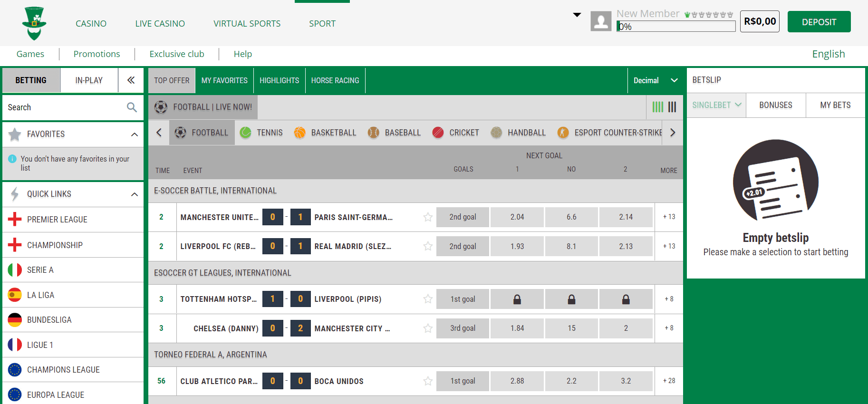The height and width of the screenshot is (404, 868).
Task: Choose the Cricket sport icon
Action: pos(438,133)
